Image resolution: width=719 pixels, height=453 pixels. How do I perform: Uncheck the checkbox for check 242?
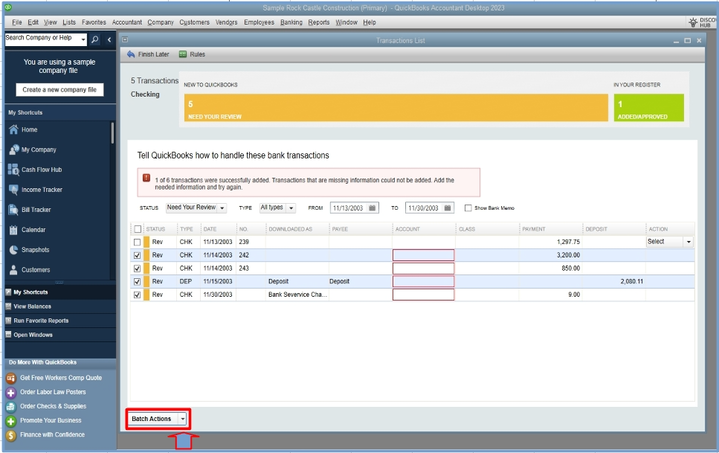137,255
